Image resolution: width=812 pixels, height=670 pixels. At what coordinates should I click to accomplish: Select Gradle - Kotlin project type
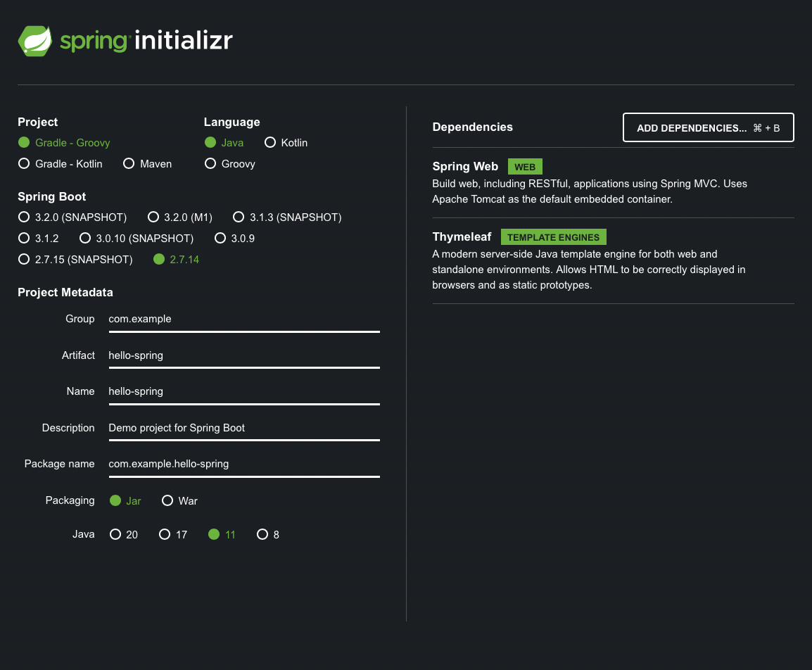60,163
